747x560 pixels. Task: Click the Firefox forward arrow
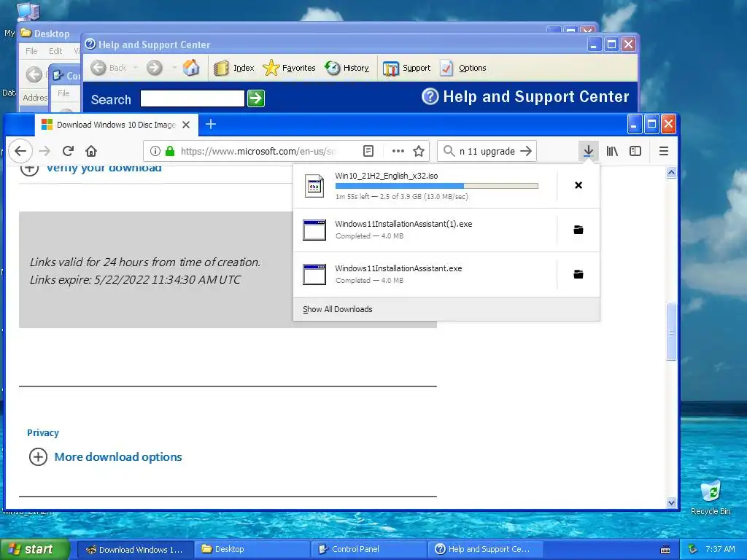click(44, 152)
